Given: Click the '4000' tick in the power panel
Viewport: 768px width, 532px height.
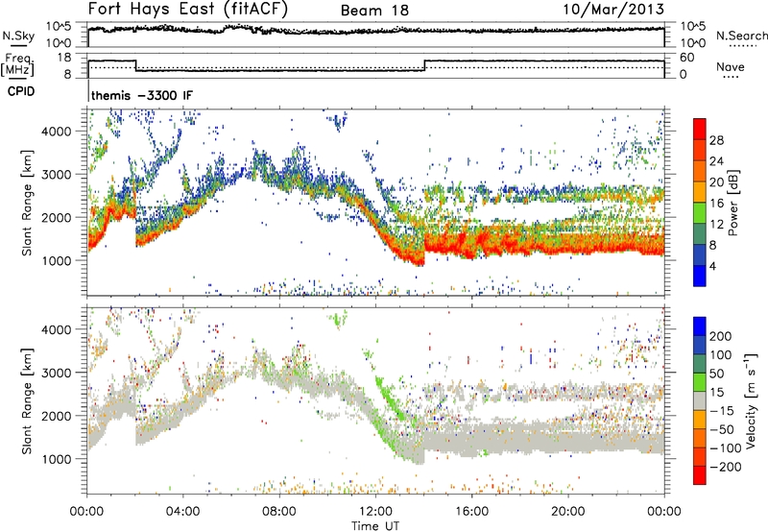Looking at the screenshot, I should click(57, 132).
